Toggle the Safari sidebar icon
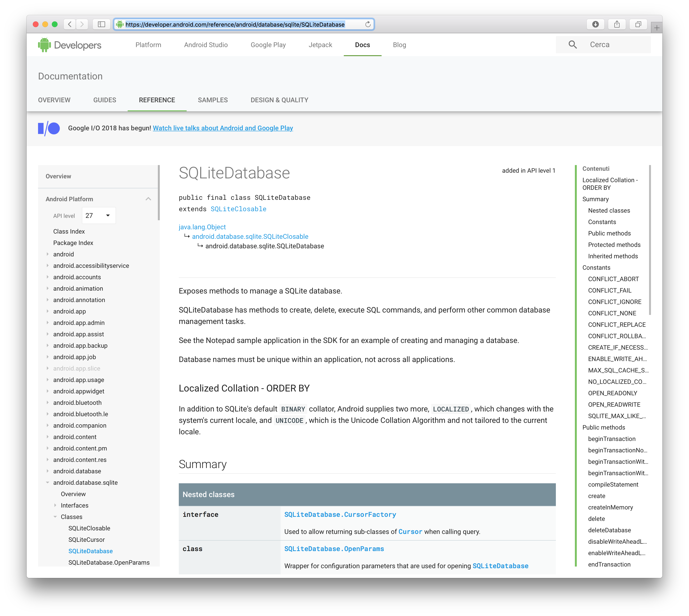The height and width of the screenshot is (616, 689). click(x=102, y=24)
